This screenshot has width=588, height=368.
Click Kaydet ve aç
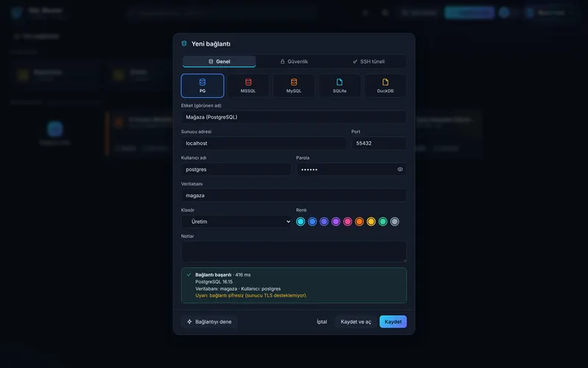(x=356, y=322)
